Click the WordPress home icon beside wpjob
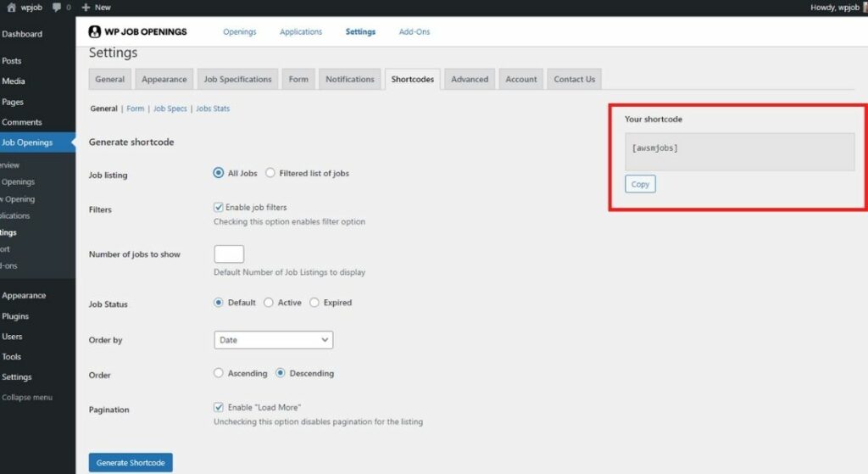The width and height of the screenshot is (868, 474). [11, 7]
